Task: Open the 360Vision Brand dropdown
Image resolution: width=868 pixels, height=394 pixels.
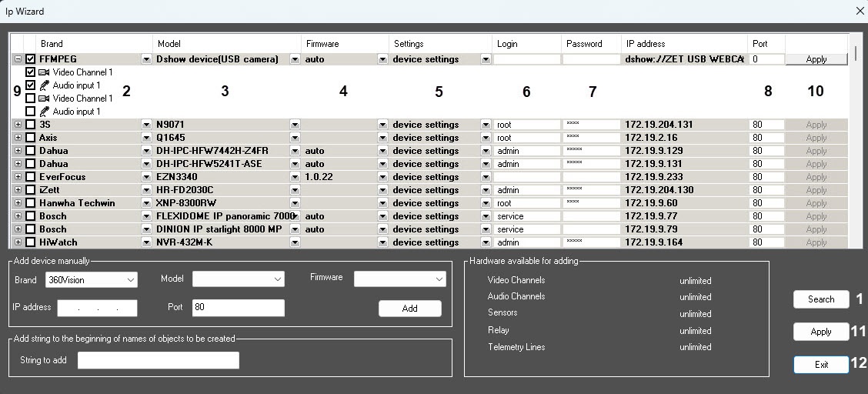Action: point(91,280)
